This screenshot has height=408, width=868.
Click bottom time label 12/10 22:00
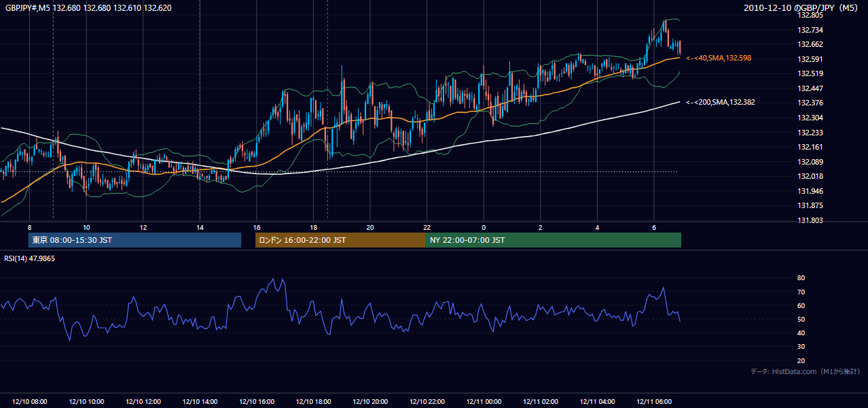[427, 402]
